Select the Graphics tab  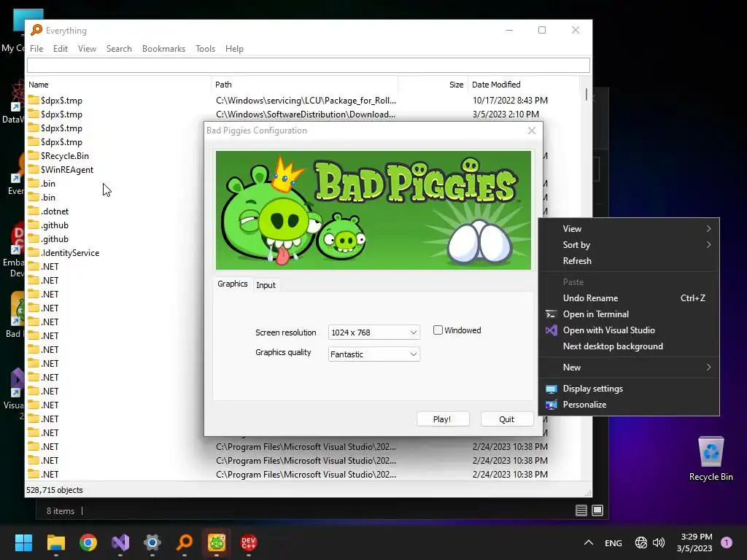pos(233,284)
